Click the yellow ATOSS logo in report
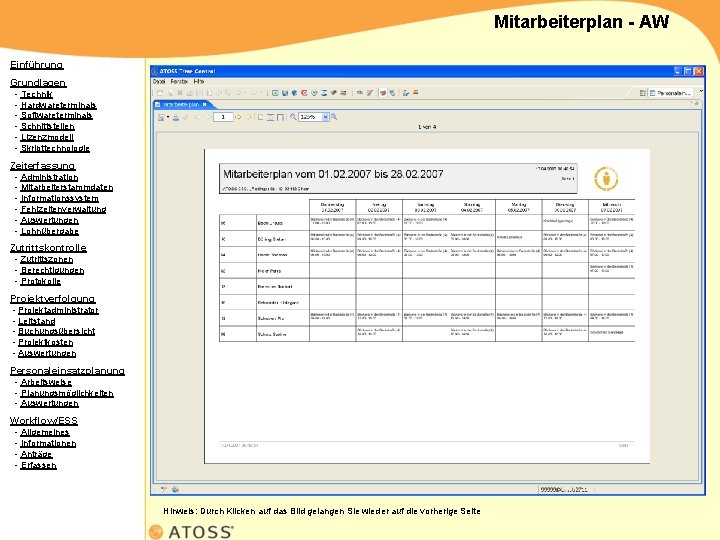The width and height of the screenshot is (720, 540). tap(606, 179)
